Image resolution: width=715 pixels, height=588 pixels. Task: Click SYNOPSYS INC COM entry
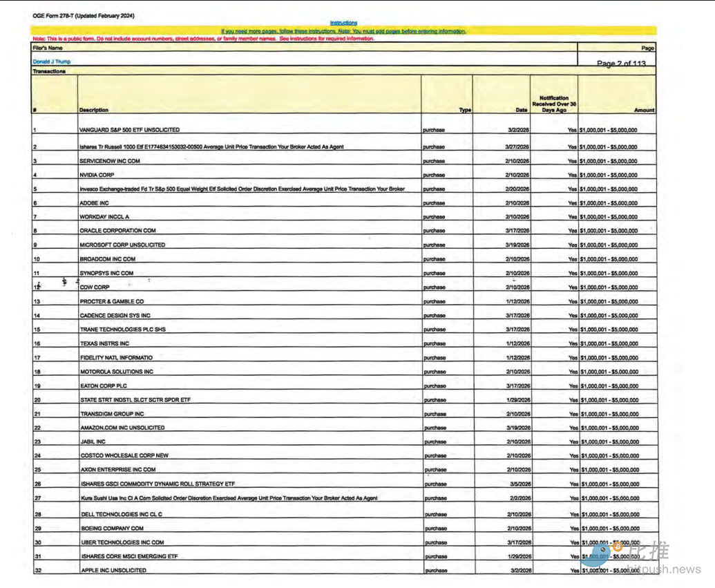(x=106, y=273)
